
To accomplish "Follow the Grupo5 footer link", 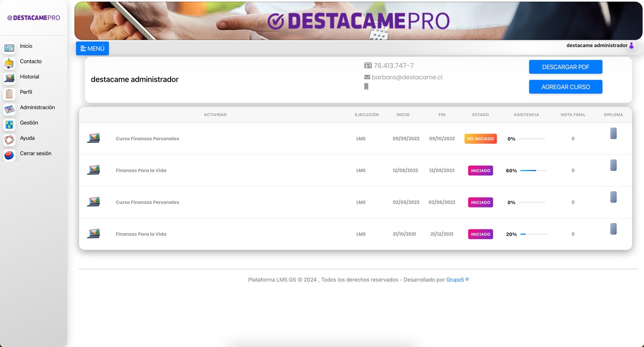I will coord(455,280).
